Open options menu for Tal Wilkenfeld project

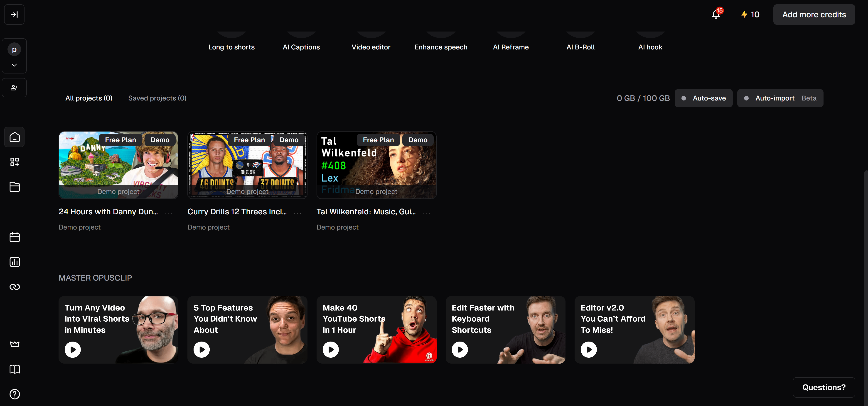tap(426, 213)
